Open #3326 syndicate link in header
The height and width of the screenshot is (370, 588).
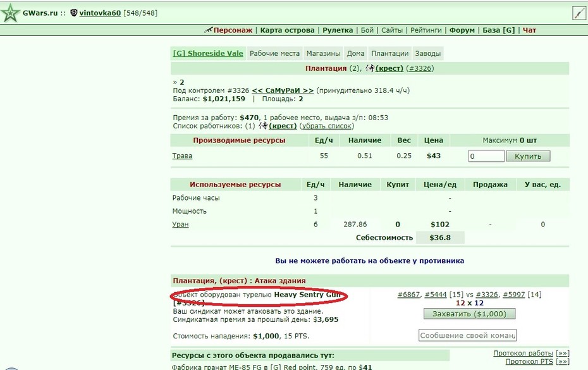420,68
